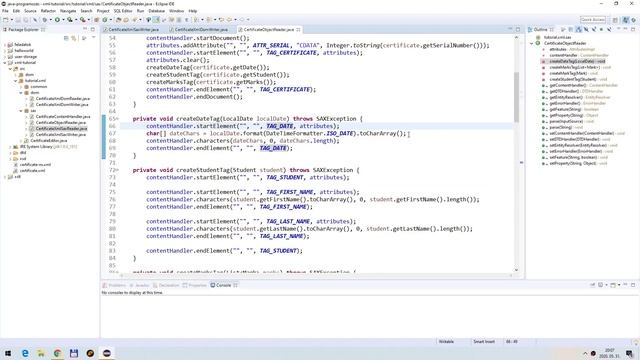Select the highlighted Java perspective icon
This screenshot has height=360, width=640.
[x=625, y=20]
